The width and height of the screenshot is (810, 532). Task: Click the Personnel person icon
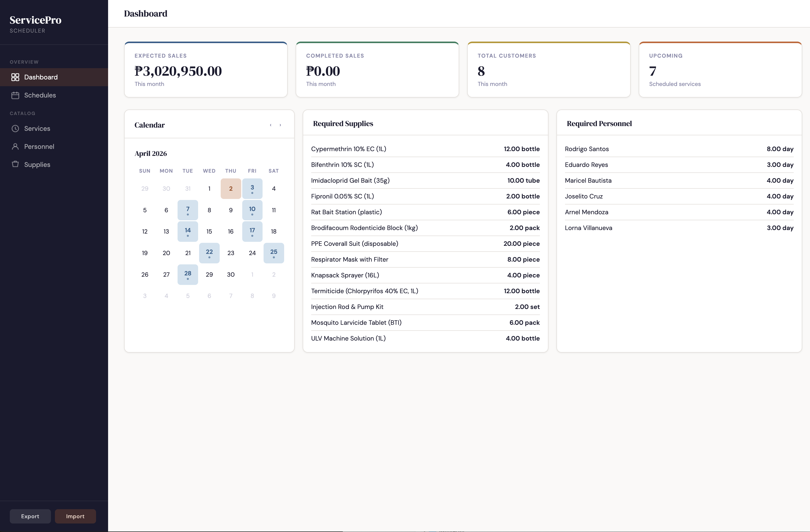click(x=15, y=147)
